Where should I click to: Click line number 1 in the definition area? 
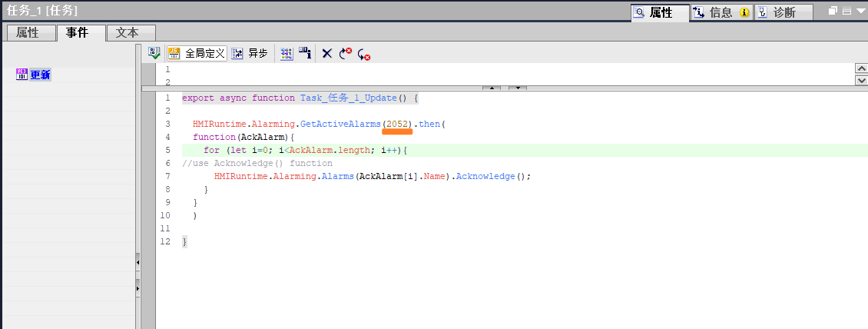coord(167,69)
